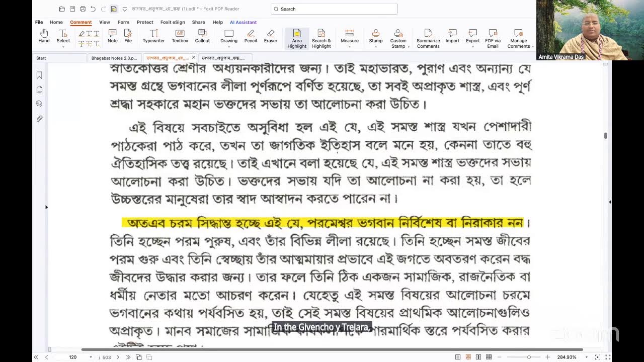Image resolution: width=644 pixels, height=362 pixels.
Task: Click the horizontal scrollbar
Action: pos(332,349)
